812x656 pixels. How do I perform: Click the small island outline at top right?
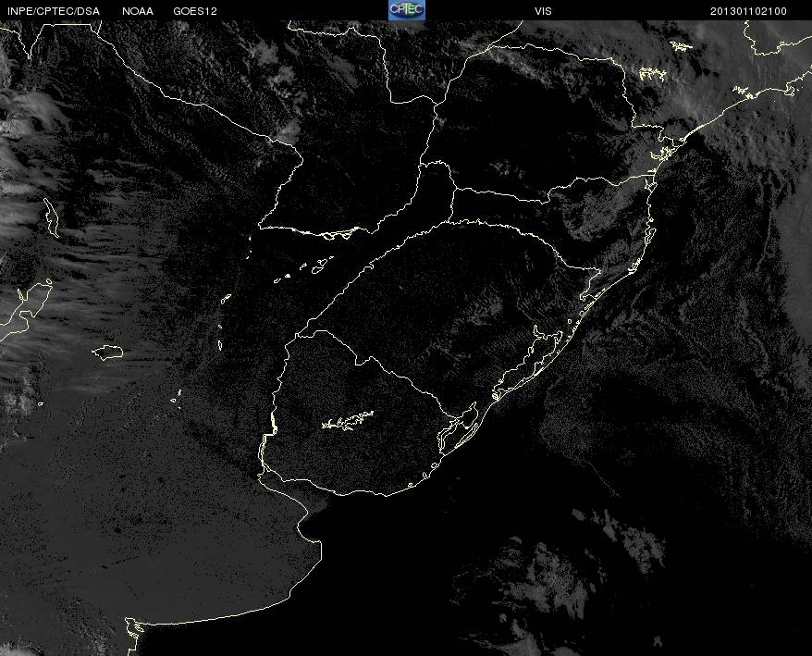[x=681, y=45]
